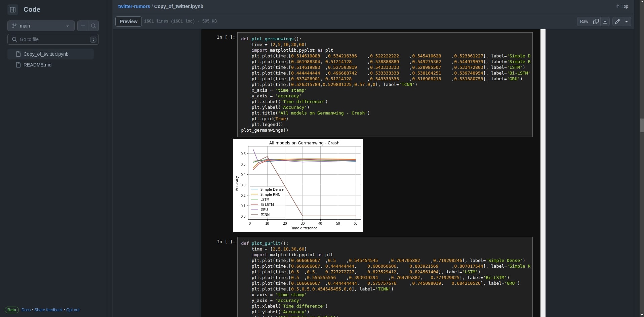Click the plot_germanwings function definition line
The height and width of the screenshot is (317, 644).
click(271, 39)
